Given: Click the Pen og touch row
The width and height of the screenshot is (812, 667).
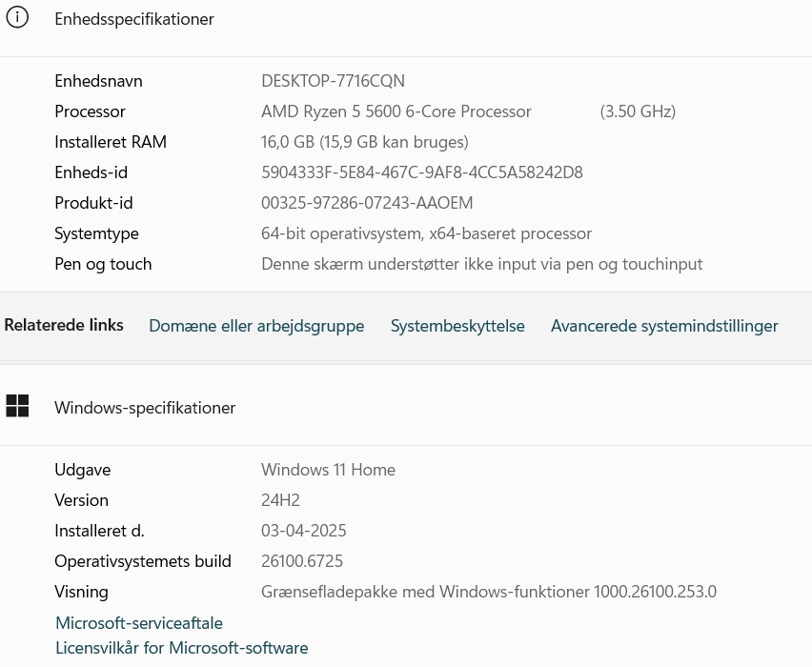Looking at the screenshot, I should 481,263.
